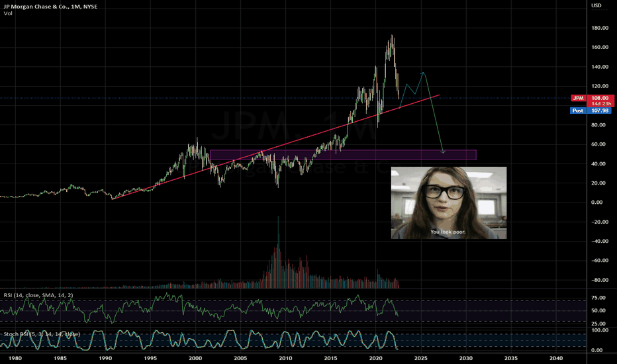The width and height of the screenshot is (617, 364).
Task: Click the 1985 label on time axis
Action: (x=60, y=358)
